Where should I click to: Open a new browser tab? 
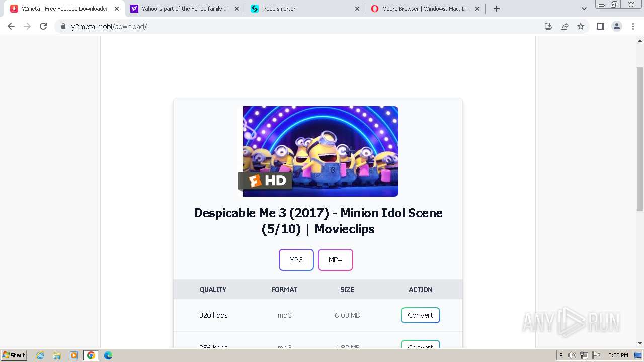pos(497,9)
